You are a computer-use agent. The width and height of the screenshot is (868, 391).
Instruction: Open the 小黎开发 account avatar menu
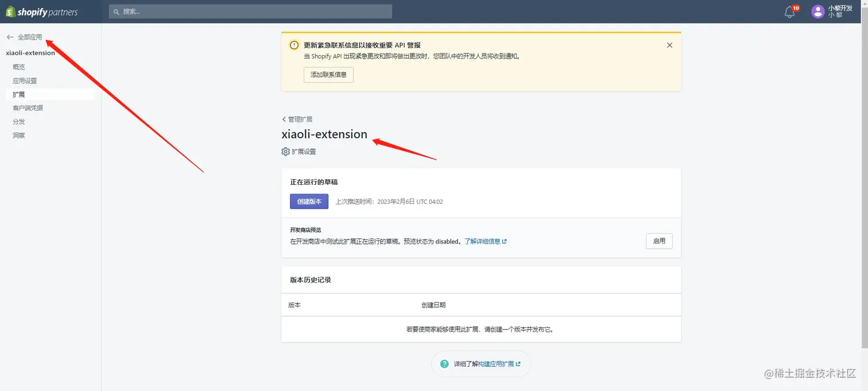coord(817,11)
